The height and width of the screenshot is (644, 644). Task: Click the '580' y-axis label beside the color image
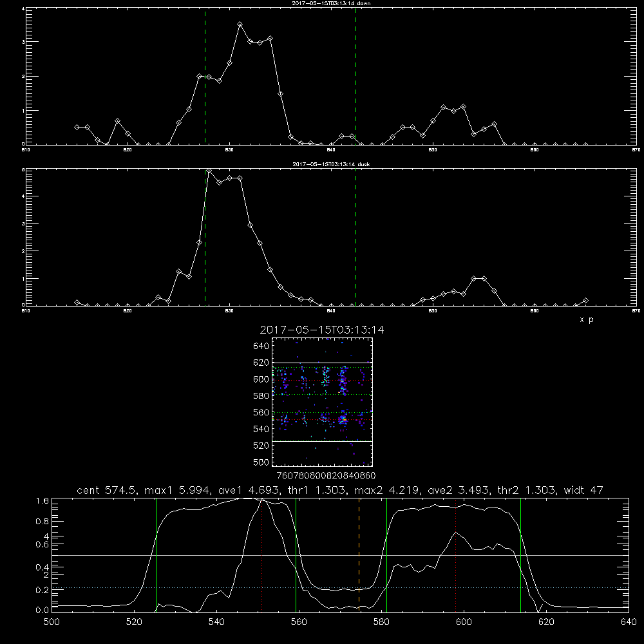[x=261, y=395]
